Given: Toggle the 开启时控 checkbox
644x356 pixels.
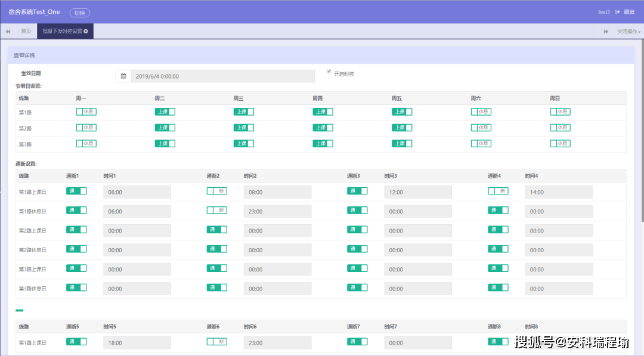Looking at the screenshot, I should point(329,72).
